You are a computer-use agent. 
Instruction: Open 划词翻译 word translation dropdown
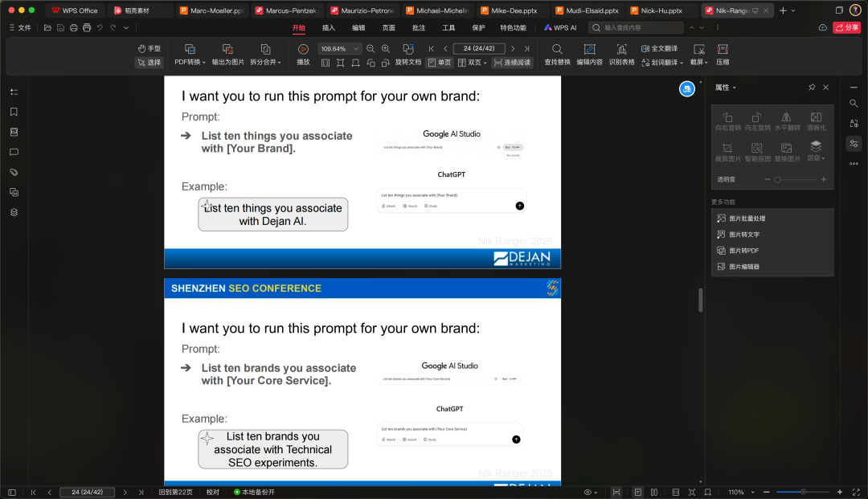point(662,63)
